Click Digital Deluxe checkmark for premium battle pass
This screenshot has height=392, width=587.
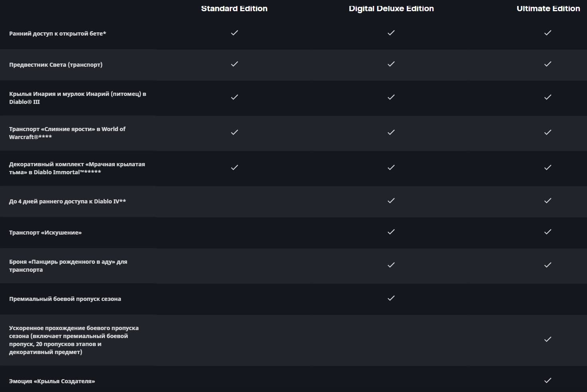391,298
